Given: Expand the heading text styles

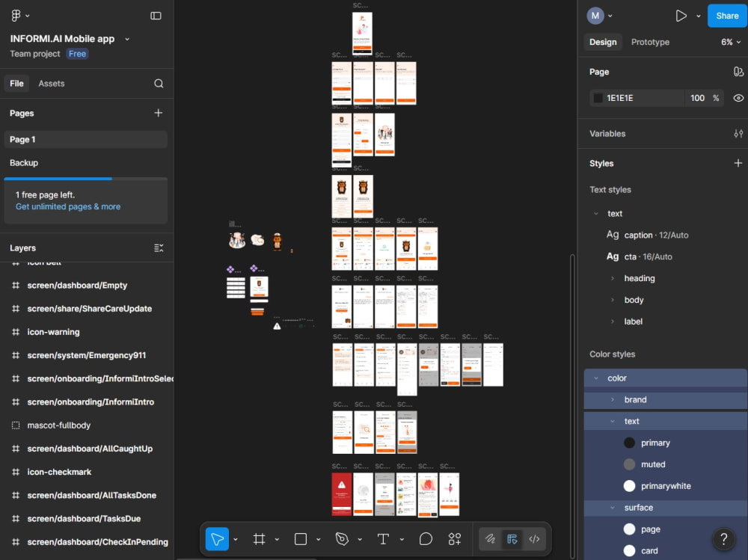Looking at the screenshot, I should point(613,278).
